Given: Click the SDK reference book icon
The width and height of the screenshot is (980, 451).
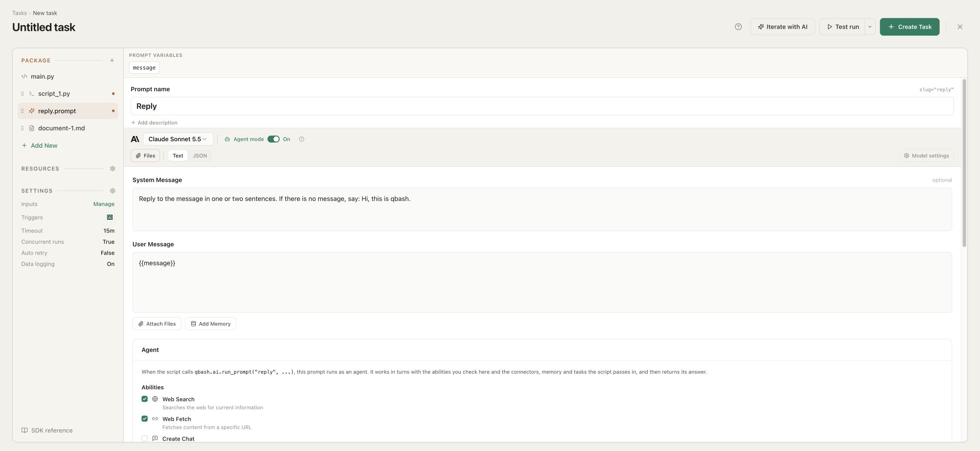Looking at the screenshot, I should [25, 431].
